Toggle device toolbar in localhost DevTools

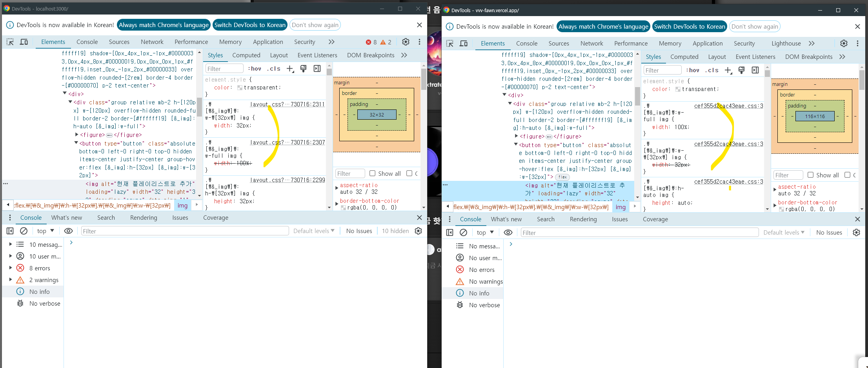[24, 42]
